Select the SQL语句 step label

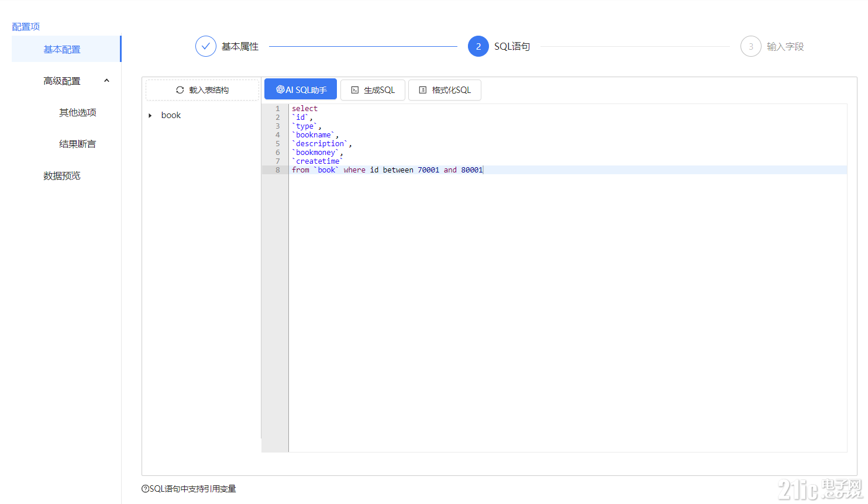coord(512,46)
